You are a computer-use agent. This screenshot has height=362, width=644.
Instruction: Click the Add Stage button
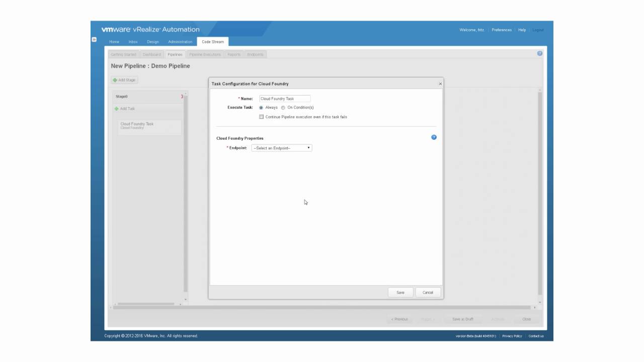(x=124, y=80)
